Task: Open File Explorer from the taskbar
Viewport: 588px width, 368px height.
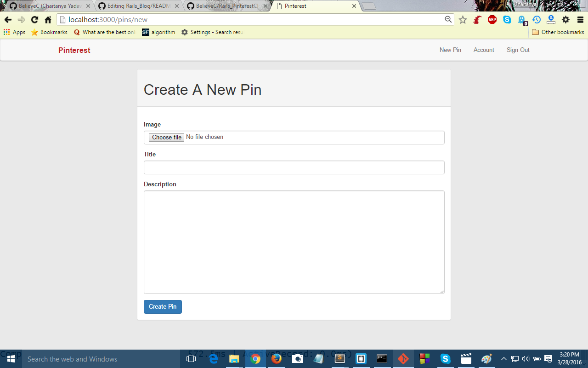Action: (x=234, y=359)
